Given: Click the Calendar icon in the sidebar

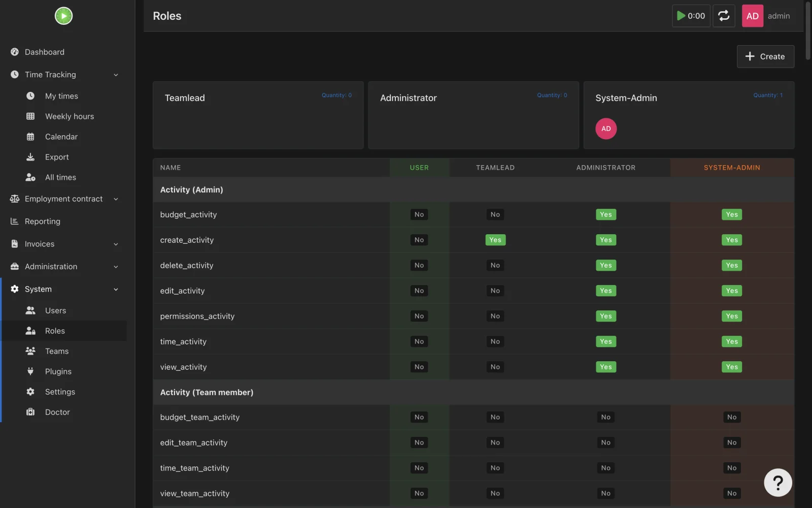Looking at the screenshot, I should (x=30, y=137).
